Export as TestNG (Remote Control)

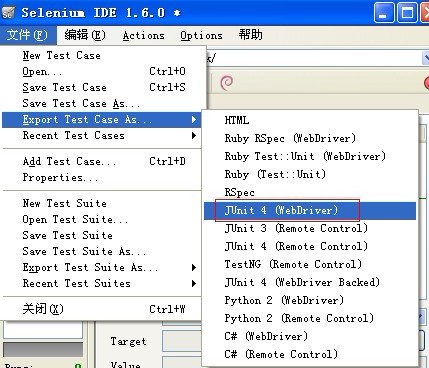(310, 264)
